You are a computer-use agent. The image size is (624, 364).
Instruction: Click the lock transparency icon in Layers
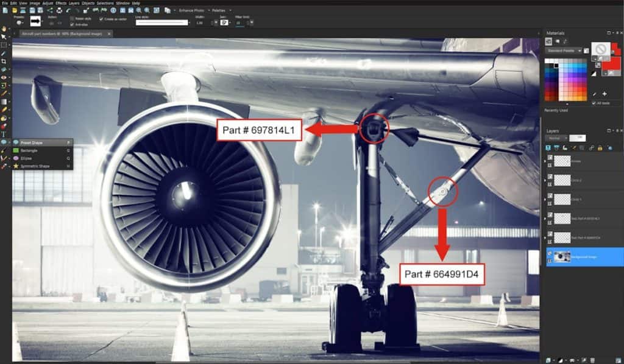point(600,147)
